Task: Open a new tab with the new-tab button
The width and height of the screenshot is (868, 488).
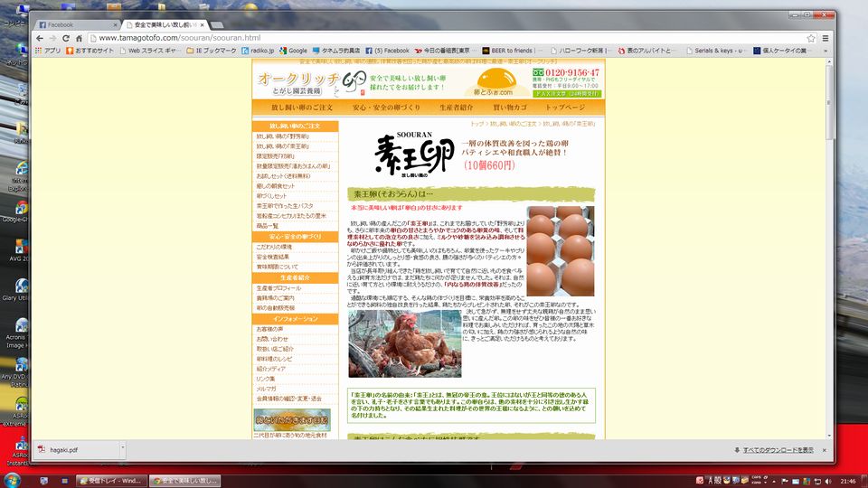Action: click(218, 25)
